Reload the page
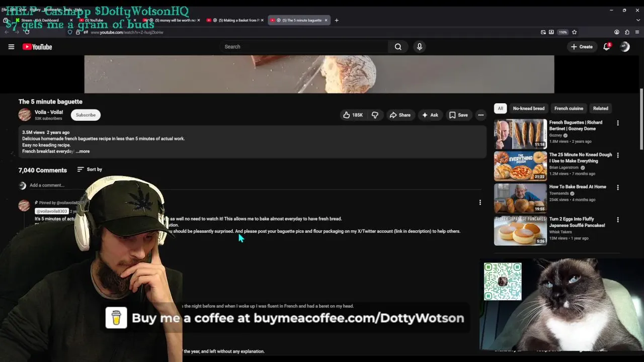Screen dimensions: 644x362 pyautogui.click(x=27, y=32)
